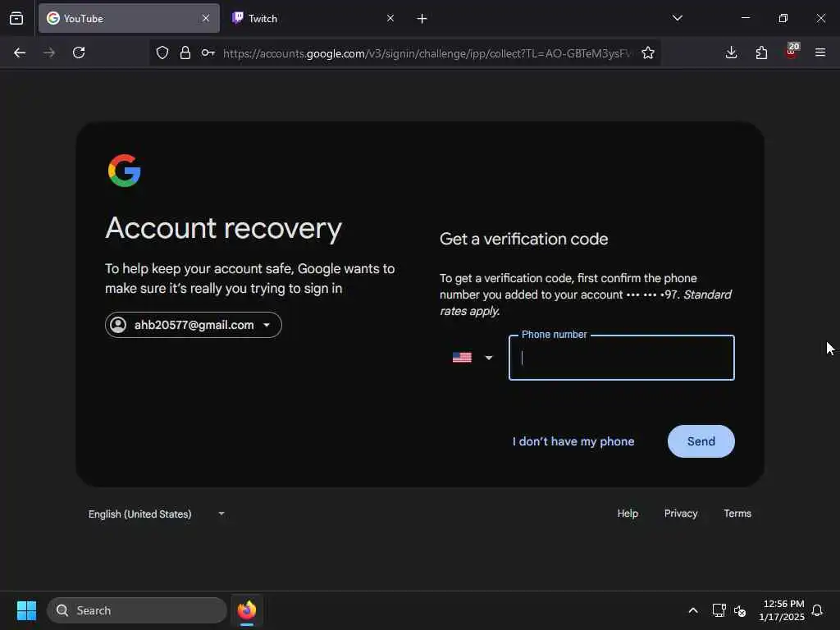Click the taskbar Search box

click(x=137, y=610)
